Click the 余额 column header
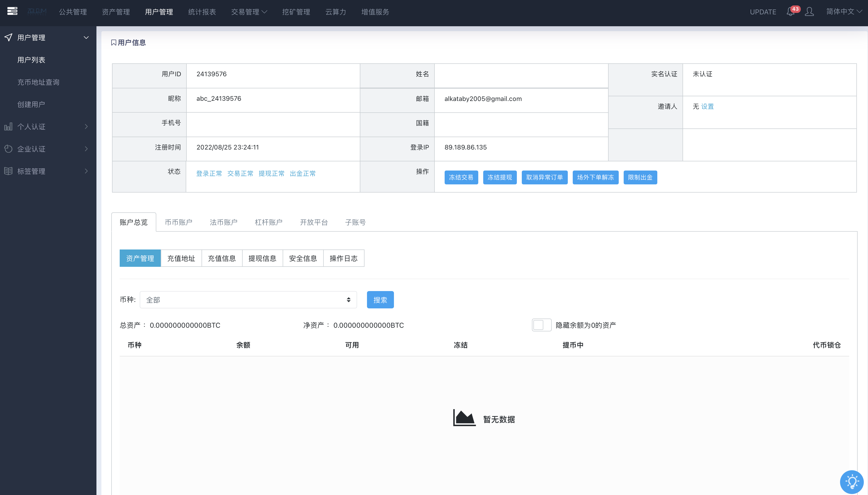This screenshot has height=495, width=868. 244,345
